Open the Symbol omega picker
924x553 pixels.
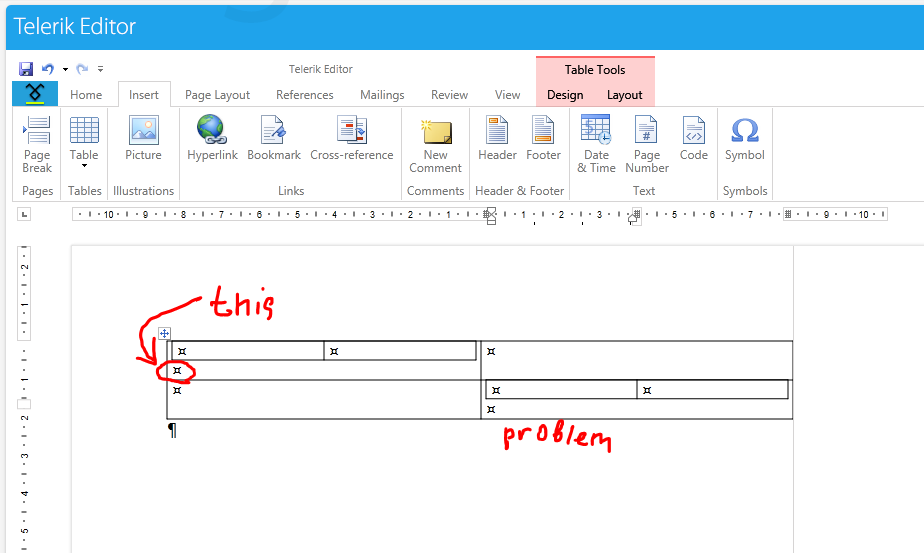click(x=745, y=139)
